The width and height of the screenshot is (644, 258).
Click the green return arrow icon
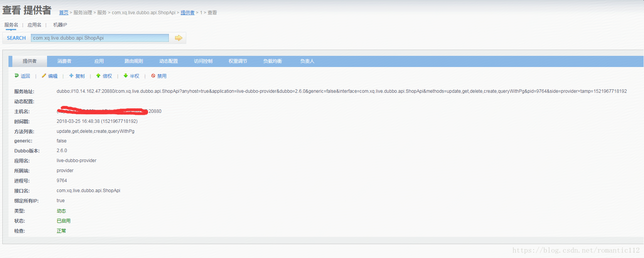pyautogui.click(x=17, y=76)
